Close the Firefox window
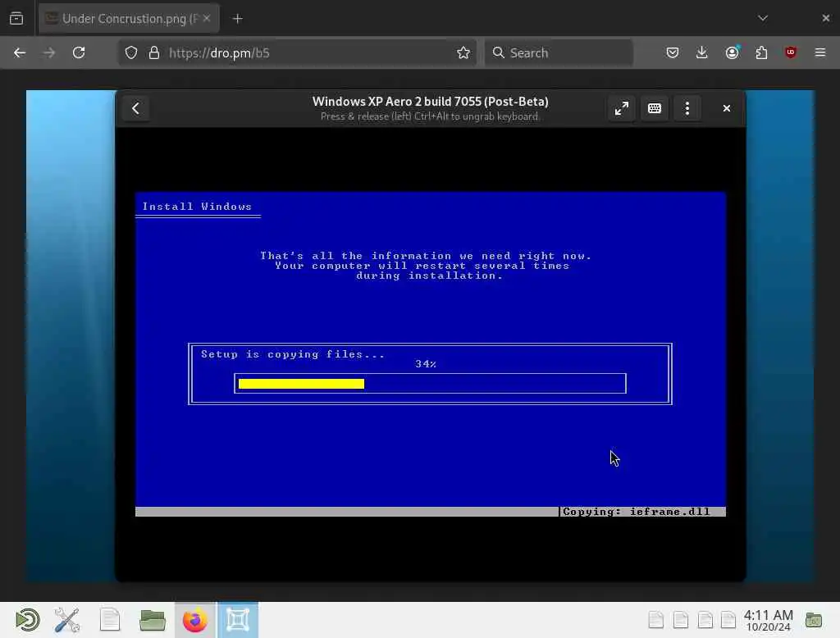The image size is (840, 638). (825, 18)
